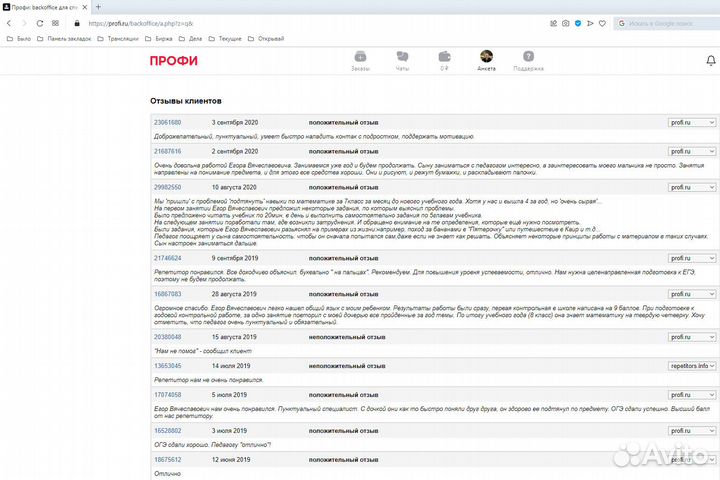Open a new tab with the plus button
The image size is (720, 480).
coord(98,7)
